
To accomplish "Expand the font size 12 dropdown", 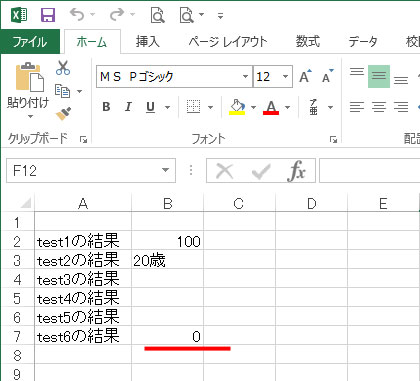I will (x=285, y=77).
